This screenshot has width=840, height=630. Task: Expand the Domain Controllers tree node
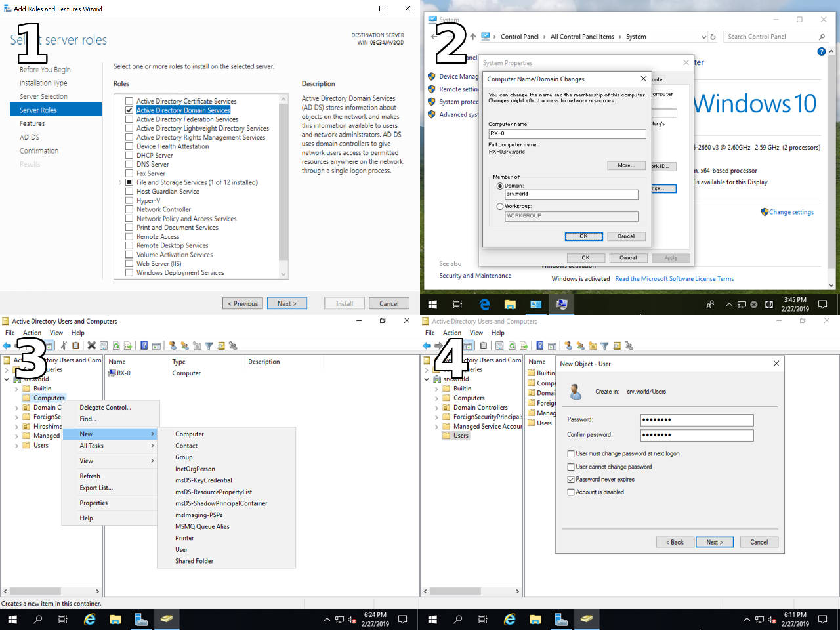coord(436,408)
